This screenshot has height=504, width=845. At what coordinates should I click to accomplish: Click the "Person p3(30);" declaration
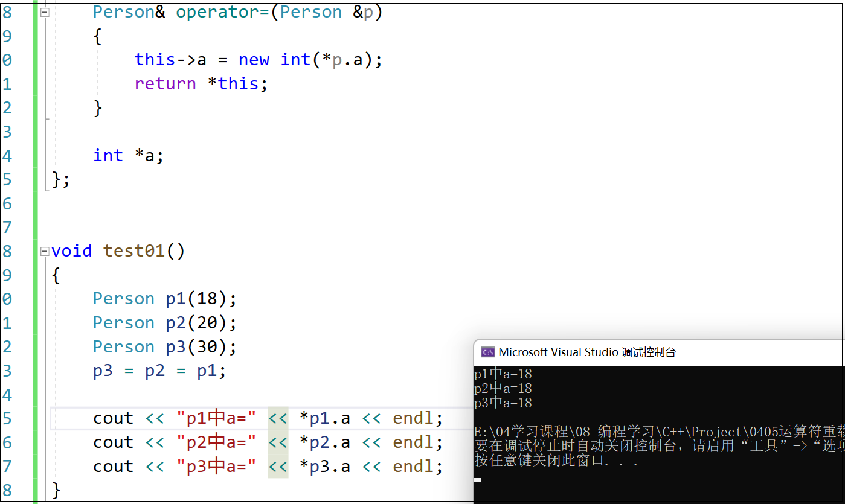point(164,347)
